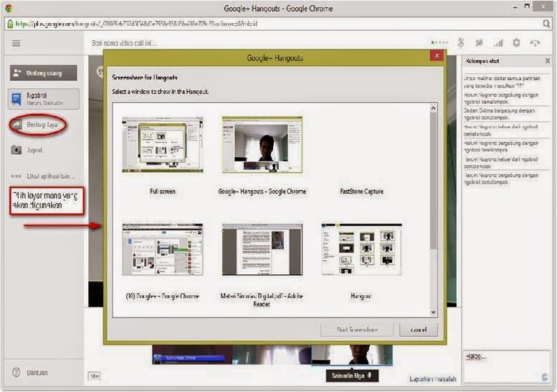This screenshot has height=392, width=557.
Task: Show more apps via Lihat aplikasi lain
Action: (42, 176)
